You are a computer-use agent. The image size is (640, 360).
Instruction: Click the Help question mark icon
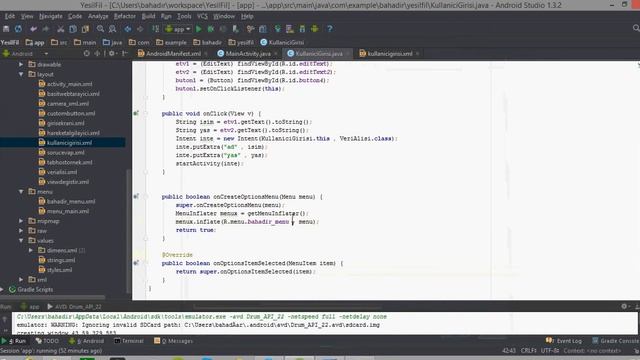tap(330, 29)
